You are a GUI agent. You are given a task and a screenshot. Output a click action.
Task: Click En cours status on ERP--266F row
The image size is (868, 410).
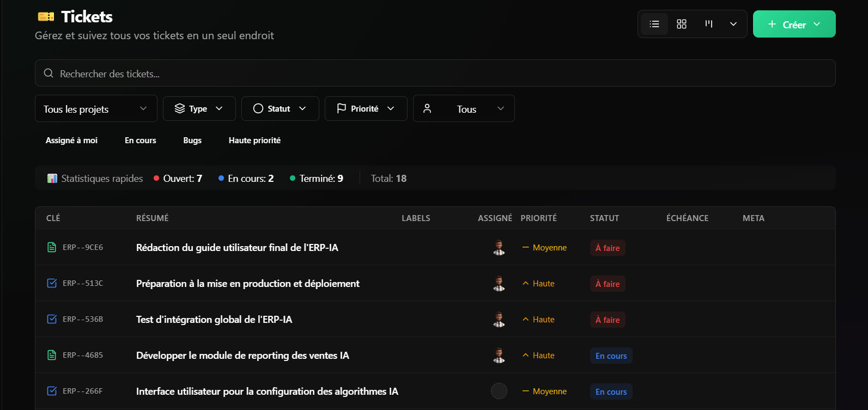pos(611,391)
